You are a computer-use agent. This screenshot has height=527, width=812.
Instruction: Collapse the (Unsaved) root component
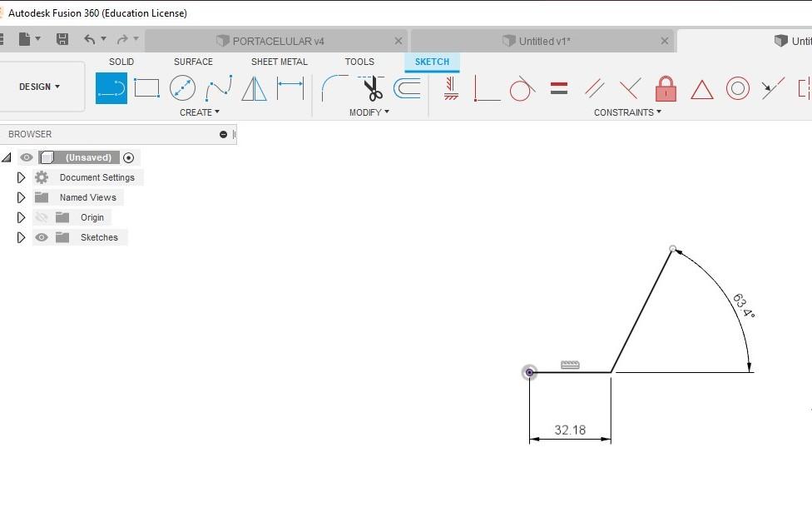click(x=7, y=157)
